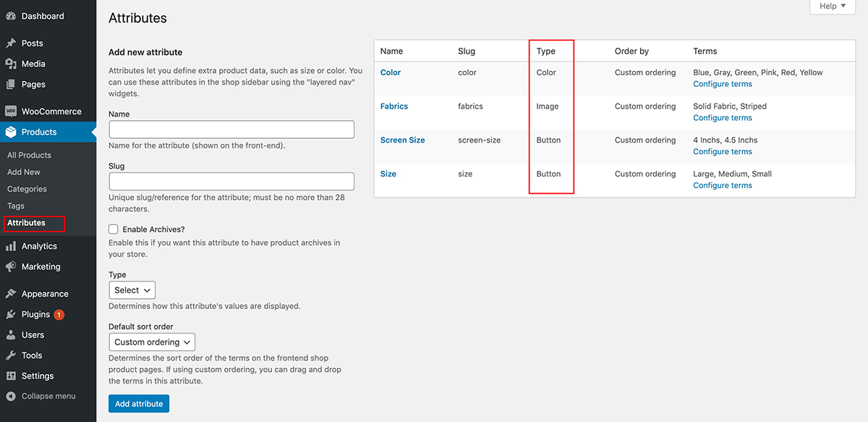This screenshot has height=422, width=868.
Task: Click the Image type cell
Action: click(x=548, y=106)
